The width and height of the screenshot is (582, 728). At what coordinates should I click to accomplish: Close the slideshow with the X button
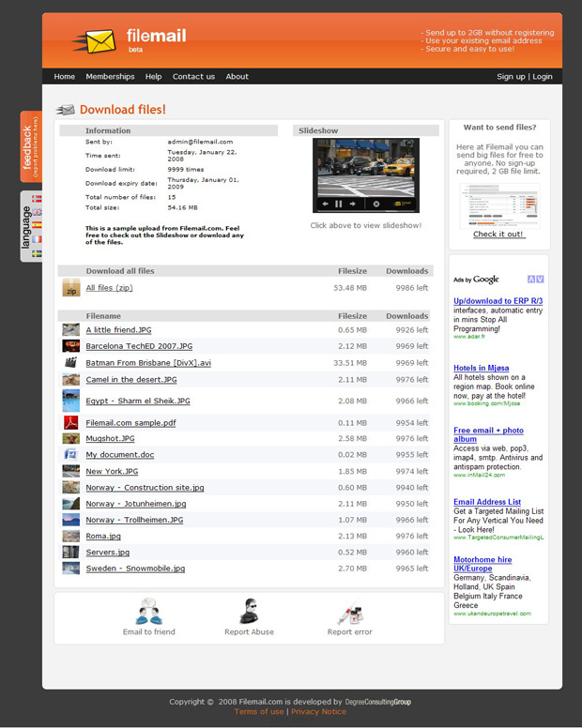click(376, 204)
